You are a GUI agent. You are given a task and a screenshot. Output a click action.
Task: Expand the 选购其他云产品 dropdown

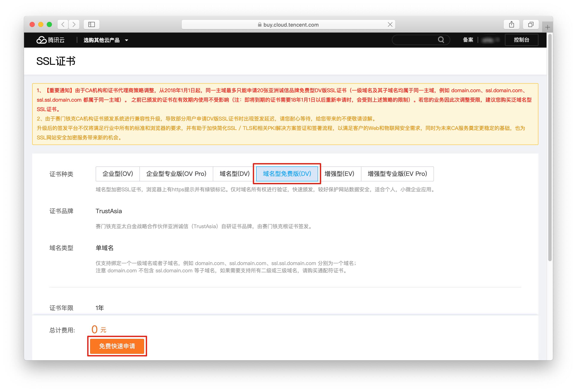[x=106, y=40]
